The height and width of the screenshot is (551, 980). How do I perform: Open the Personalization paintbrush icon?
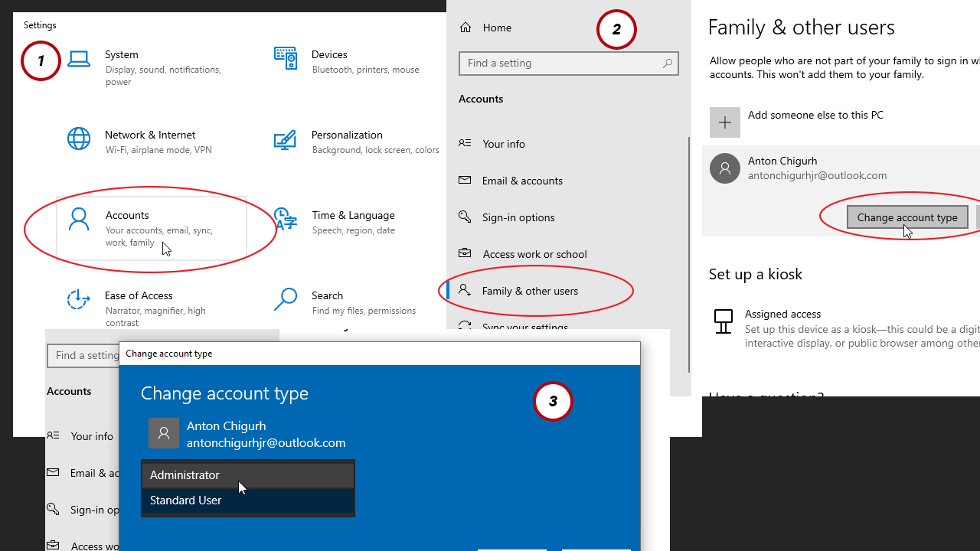(x=285, y=140)
